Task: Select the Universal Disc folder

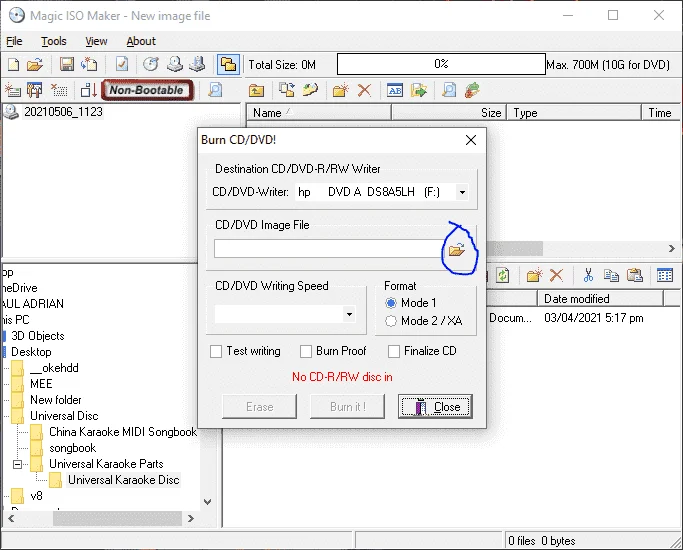Action: click(64, 416)
